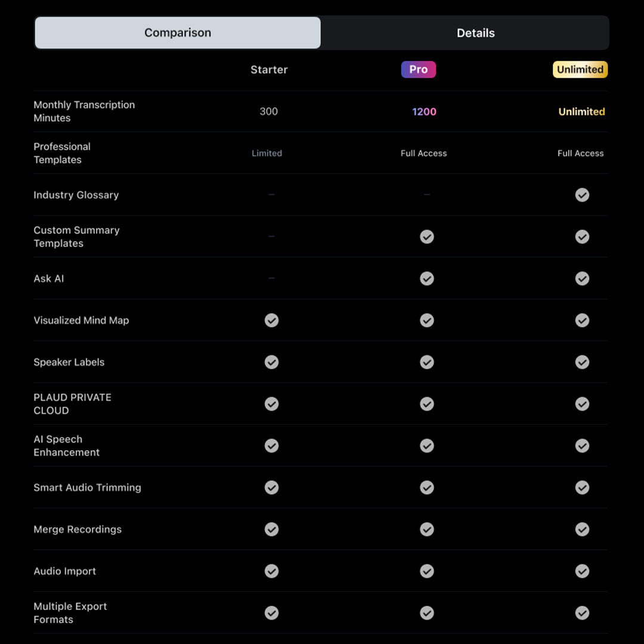Click the Pro checkmark for Merge Recordings
The width and height of the screenshot is (644, 644).
click(x=427, y=529)
